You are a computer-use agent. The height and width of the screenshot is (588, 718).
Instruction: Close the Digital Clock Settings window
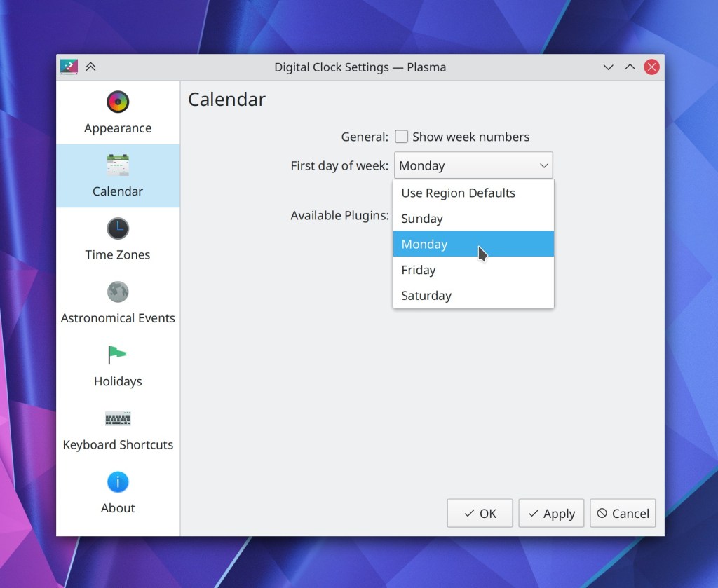[651, 67]
